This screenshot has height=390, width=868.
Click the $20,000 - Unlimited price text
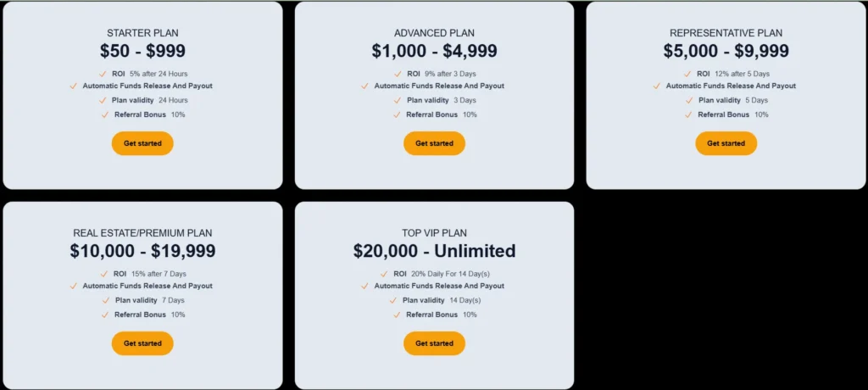[434, 251]
